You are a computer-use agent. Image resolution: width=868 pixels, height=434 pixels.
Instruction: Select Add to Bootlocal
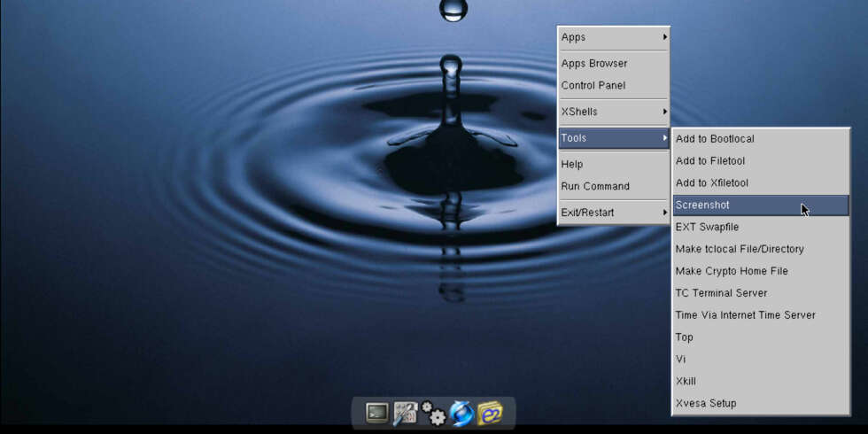coord(761,139)
